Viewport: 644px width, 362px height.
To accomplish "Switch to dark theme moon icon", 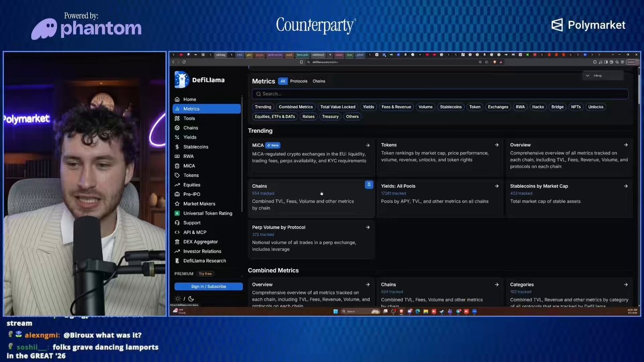I will [191, 299].
